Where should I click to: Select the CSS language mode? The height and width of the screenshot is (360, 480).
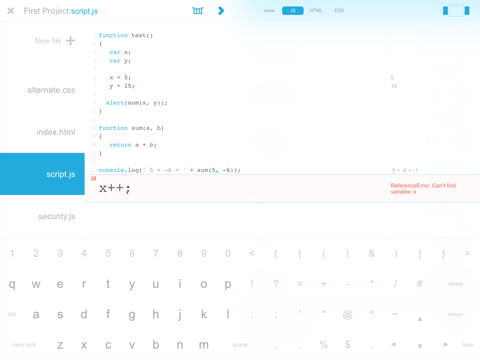pyautogui.click(x=339, y=11)
